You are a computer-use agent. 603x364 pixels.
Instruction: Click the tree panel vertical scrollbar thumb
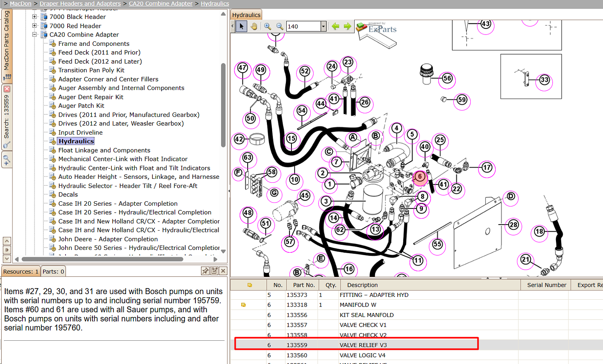click(x=224, y=105)
